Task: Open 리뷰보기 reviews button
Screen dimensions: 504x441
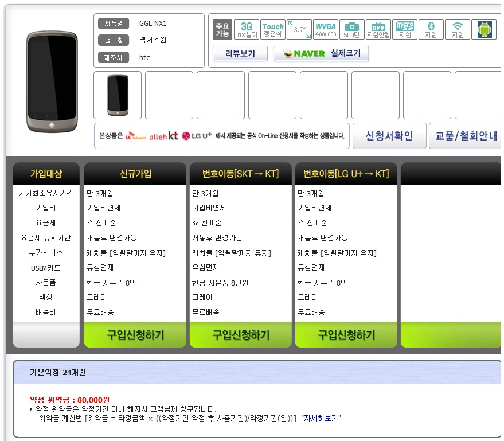Action: pyautogui.click(x=240, y=54)
